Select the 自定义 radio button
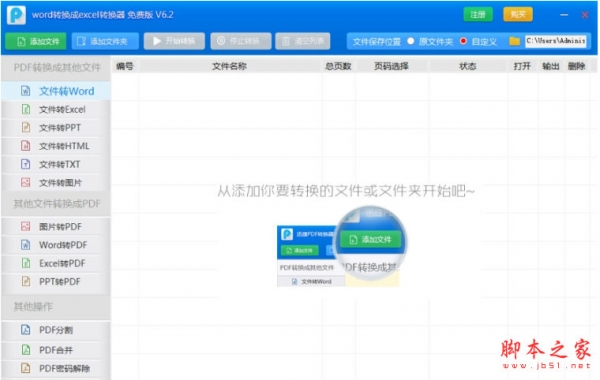 pyautogui.click(x=463, y=41)
